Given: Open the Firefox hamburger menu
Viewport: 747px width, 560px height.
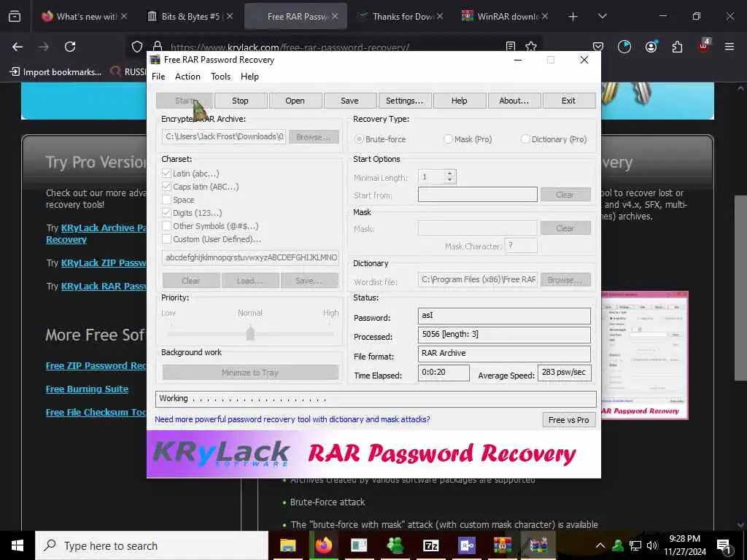Looking at the screenshot, I should pos(729,47).
